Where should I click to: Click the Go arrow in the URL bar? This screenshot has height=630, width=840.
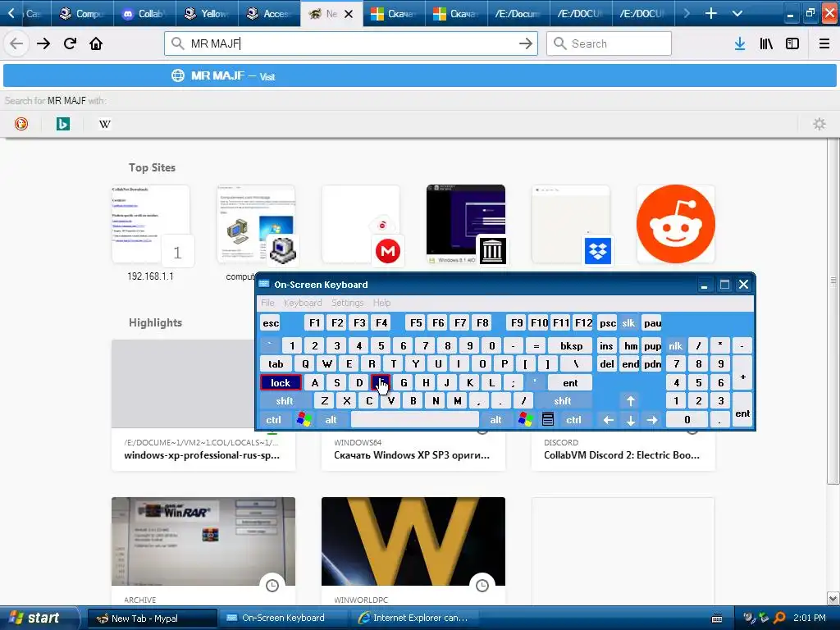click(x=526, y=44)
